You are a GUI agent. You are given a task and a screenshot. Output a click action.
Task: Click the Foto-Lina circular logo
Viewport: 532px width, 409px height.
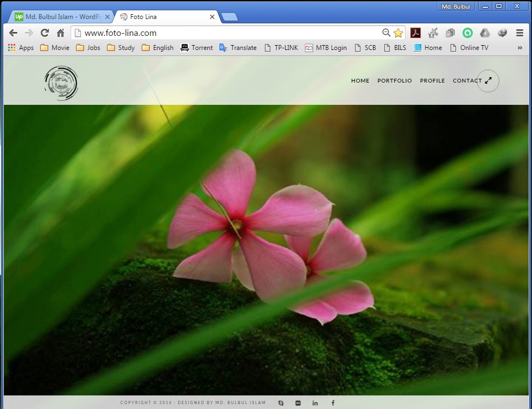[x=61, y=83]
